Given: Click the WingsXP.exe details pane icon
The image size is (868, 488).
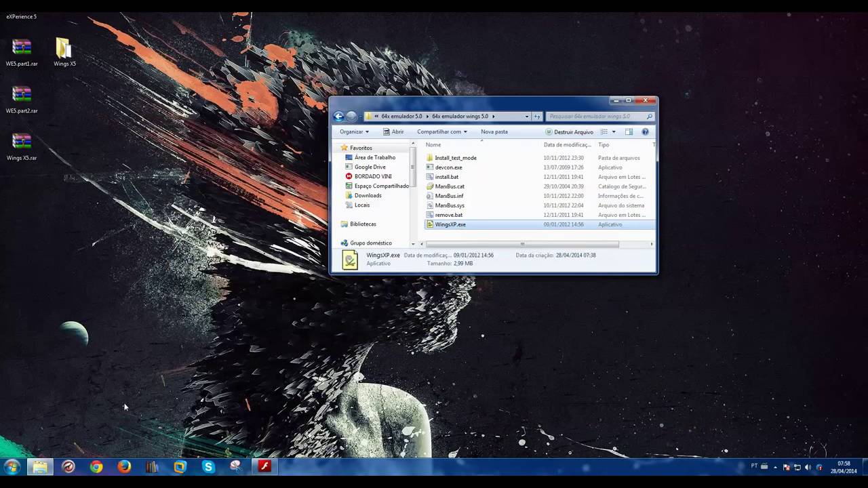Looking at the screenshot, I should click(x=350, y=260).
